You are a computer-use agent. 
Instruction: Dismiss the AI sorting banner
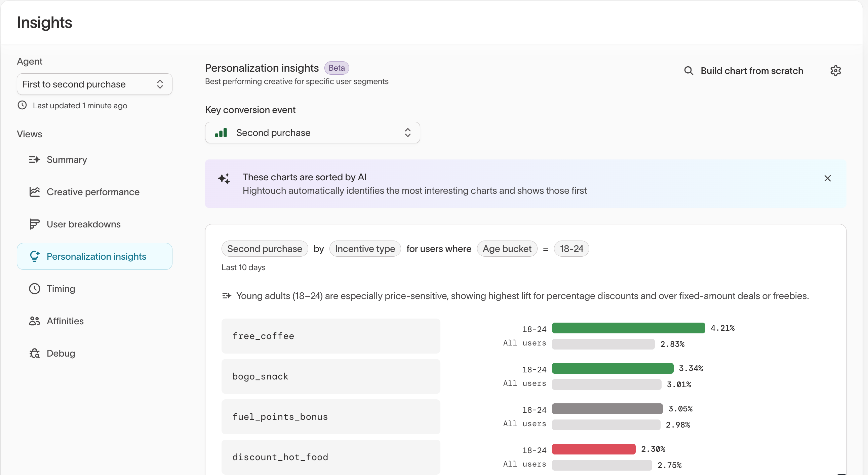tap(828, 178)
